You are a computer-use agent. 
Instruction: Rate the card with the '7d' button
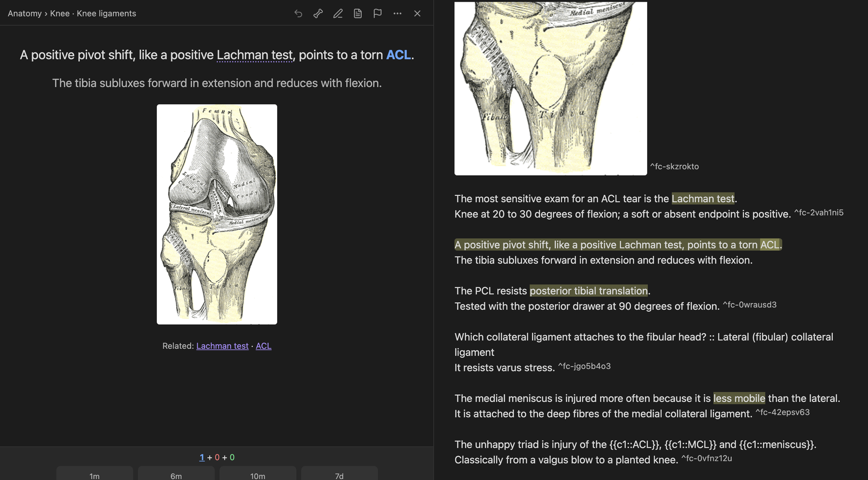tap(340, 473)
